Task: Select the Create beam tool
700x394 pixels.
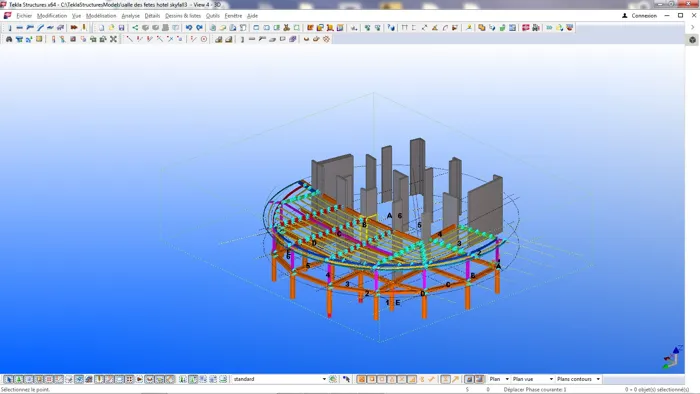Action: pos(20,28)
